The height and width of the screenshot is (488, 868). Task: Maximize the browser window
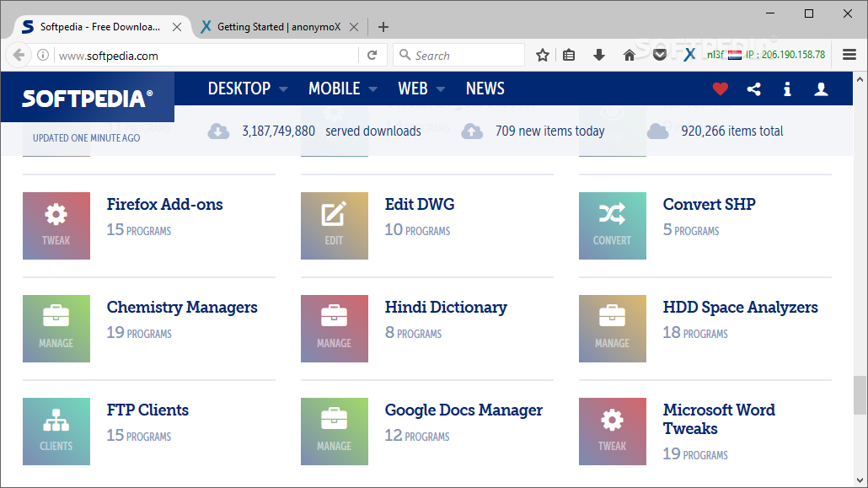tap(809, 13)
